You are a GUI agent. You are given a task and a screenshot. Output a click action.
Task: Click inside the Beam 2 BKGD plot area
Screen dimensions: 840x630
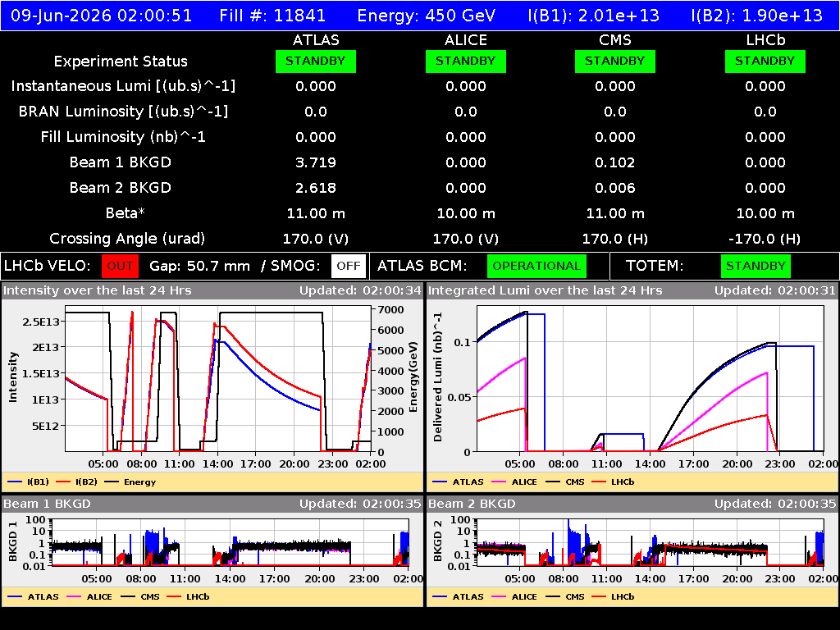[651, 541]
